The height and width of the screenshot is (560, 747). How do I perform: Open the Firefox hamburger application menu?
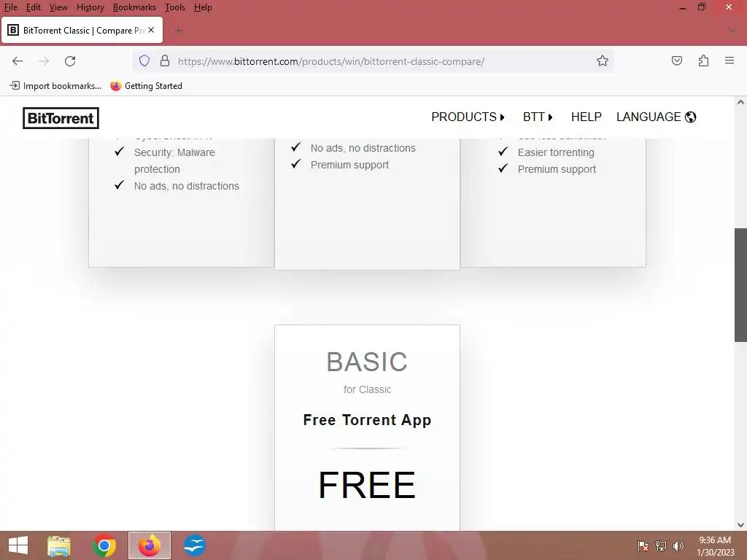(729, 61)
